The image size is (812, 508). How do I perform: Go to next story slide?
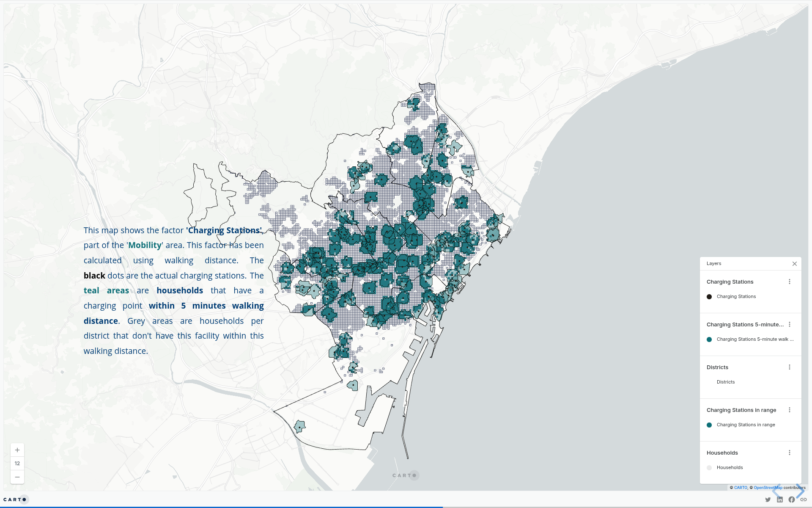pyautogui.click(x=800, y=491)
